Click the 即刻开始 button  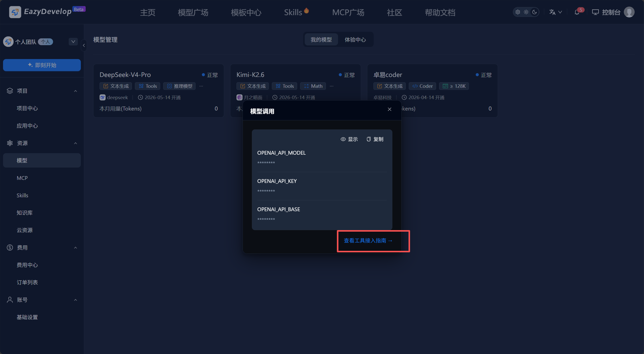tap(42, 65)
